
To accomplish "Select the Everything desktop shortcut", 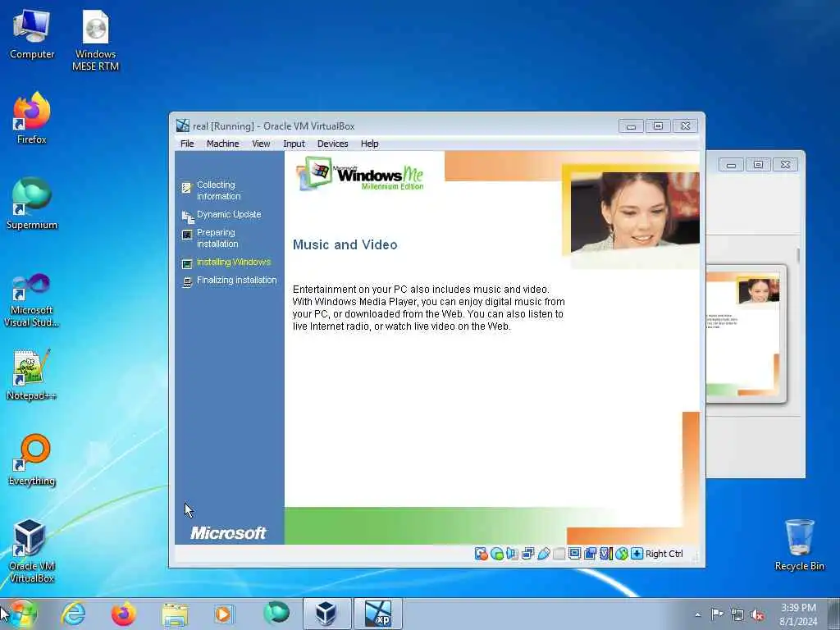I will 32,460.
